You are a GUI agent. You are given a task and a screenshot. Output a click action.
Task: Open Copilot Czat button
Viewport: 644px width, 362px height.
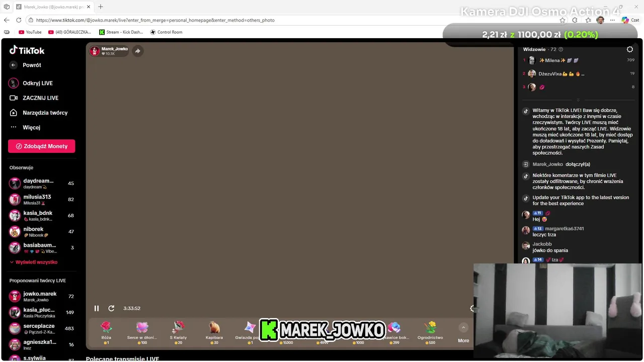click(x=630, y=20)
